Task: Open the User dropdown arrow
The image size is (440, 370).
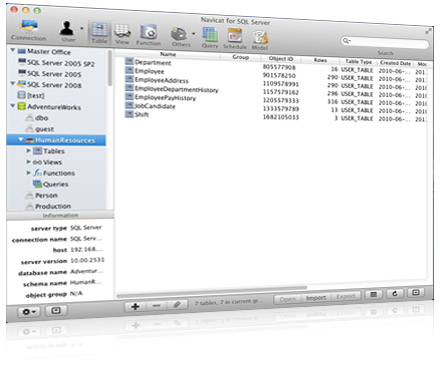Action: [82, 29]
